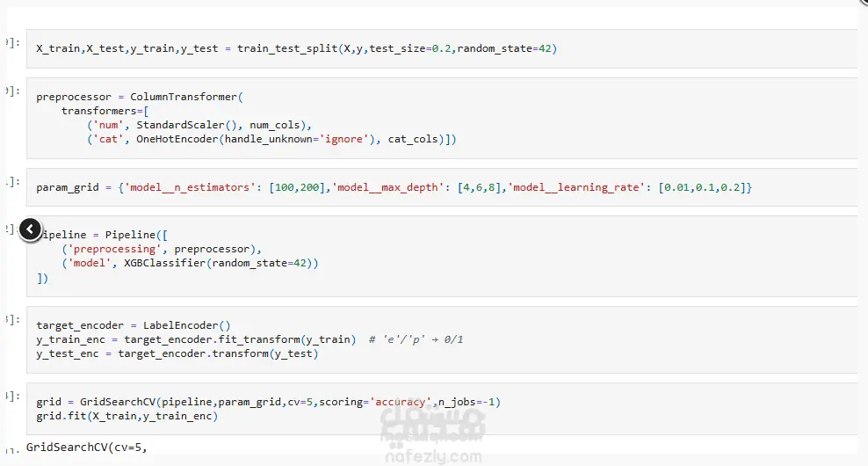Click the train_test_split code cell
The height and width of the screenshot is (466, 868).
click(x=442, y=48)
